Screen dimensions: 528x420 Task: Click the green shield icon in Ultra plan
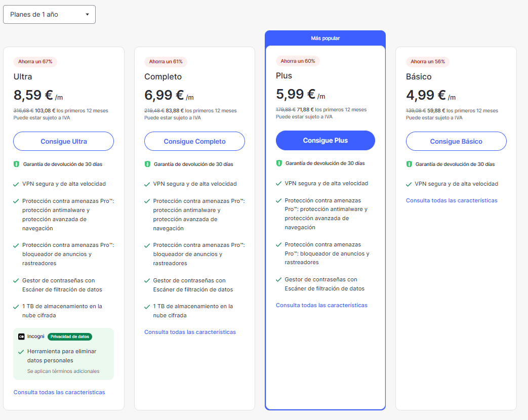tap(16, 164)
